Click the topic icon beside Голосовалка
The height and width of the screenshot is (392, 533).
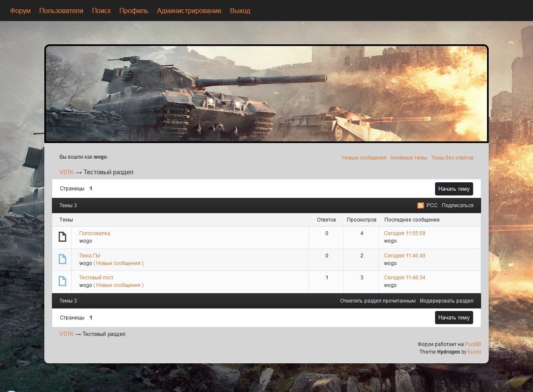tap(62, 237)
